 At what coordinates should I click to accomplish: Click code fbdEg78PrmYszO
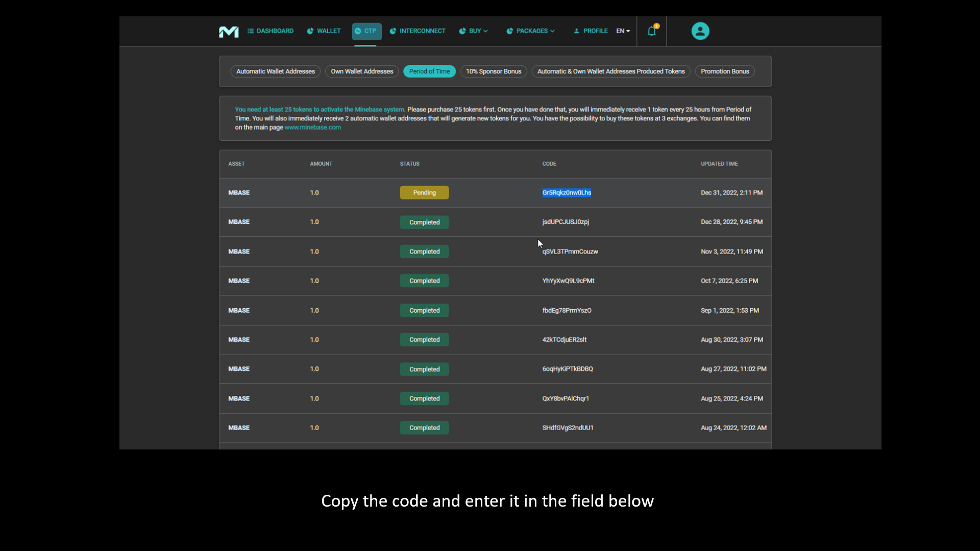(567, 310)
